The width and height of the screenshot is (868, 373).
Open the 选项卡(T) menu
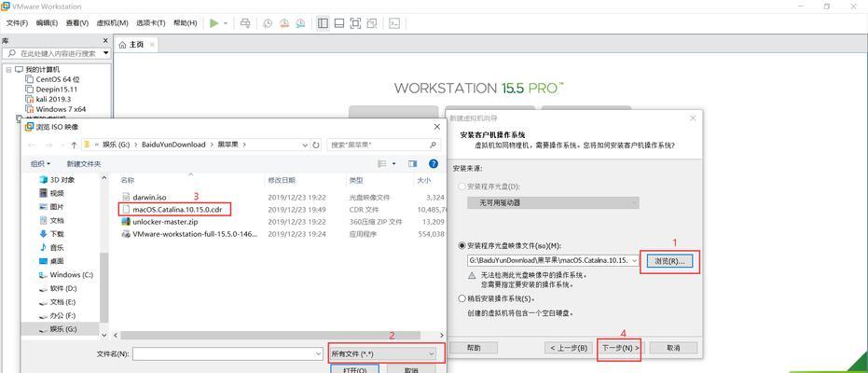click(x=151, y=22)
